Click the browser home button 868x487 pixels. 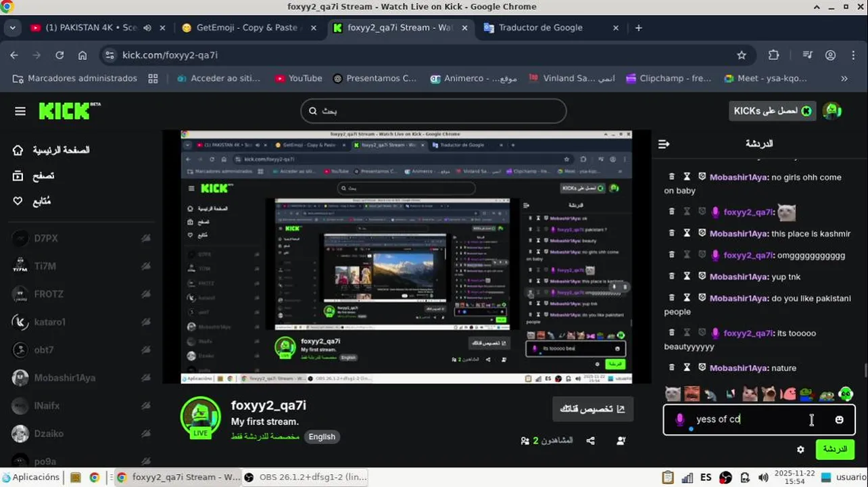tap(82, 55)
